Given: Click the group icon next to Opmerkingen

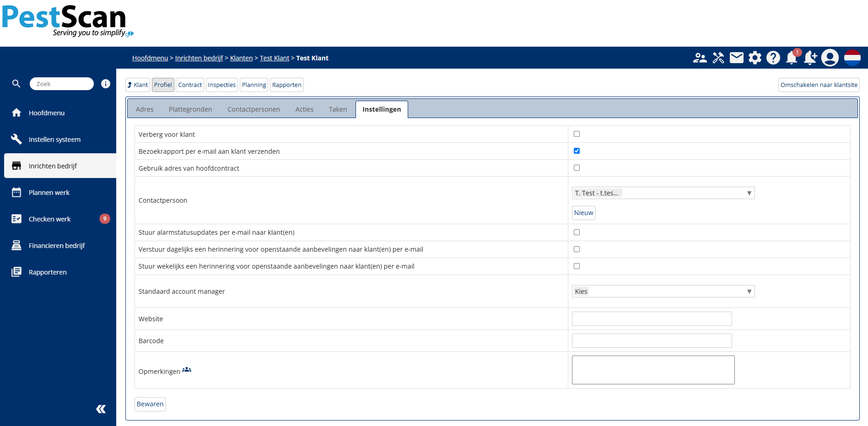Looking at the screenshot, I should [x=187, y=370].
